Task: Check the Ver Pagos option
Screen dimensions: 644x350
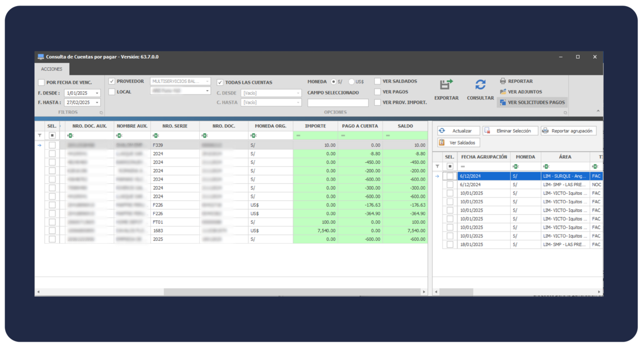Action: [x=378, y=92]
